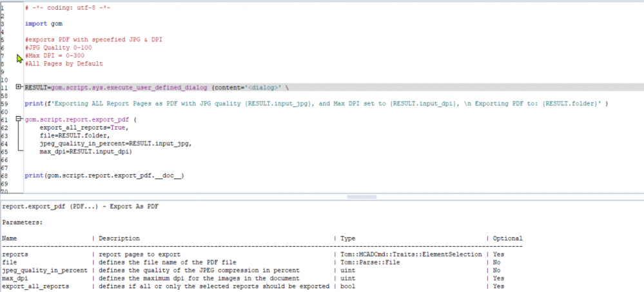Click the print export_pdf.__doc__ line
The width and height of the screenshot is (644, 292).
(104, 176)
